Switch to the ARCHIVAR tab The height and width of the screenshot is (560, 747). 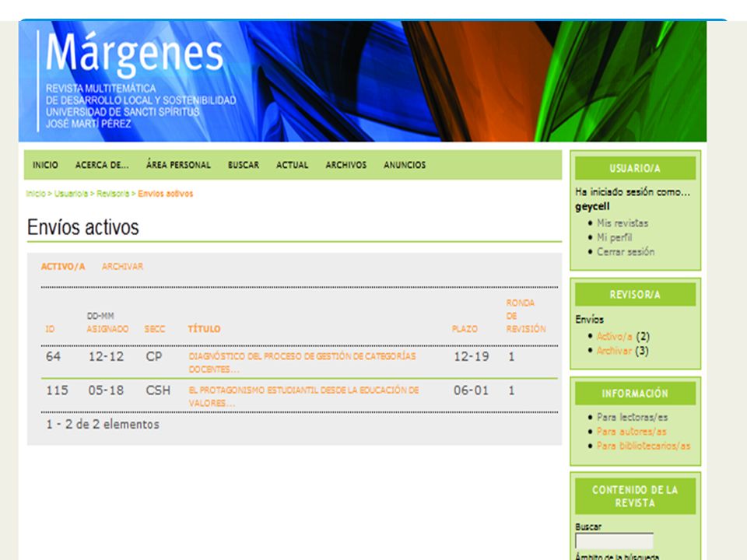[x=122, y=267]
